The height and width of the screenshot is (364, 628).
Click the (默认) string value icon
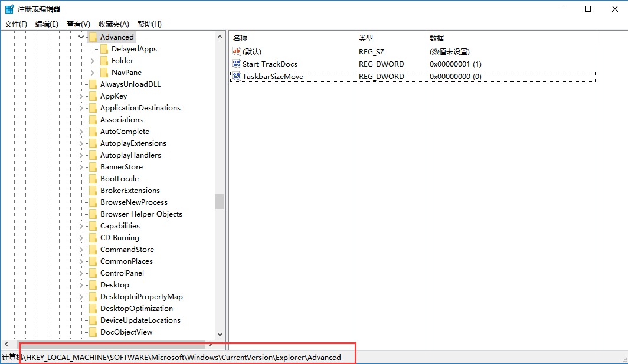tap(237, 51)
